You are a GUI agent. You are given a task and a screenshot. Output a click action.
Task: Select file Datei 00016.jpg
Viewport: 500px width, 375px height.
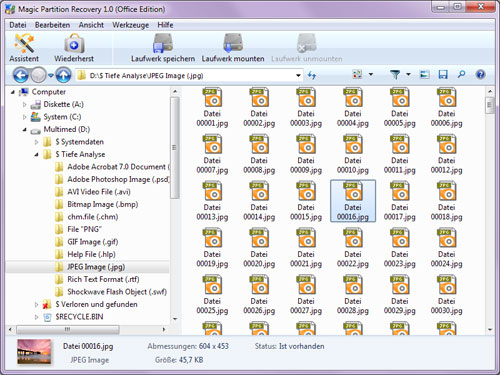353,201
